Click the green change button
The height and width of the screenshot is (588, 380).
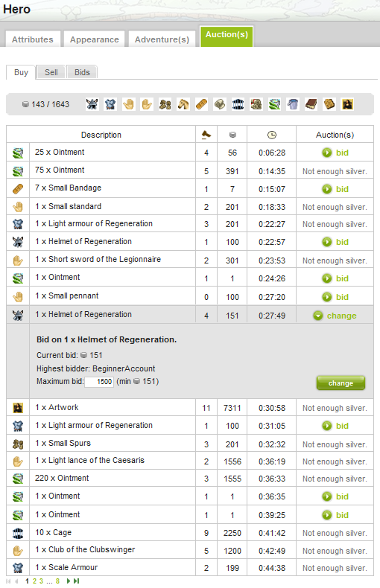tap(341, 383)
